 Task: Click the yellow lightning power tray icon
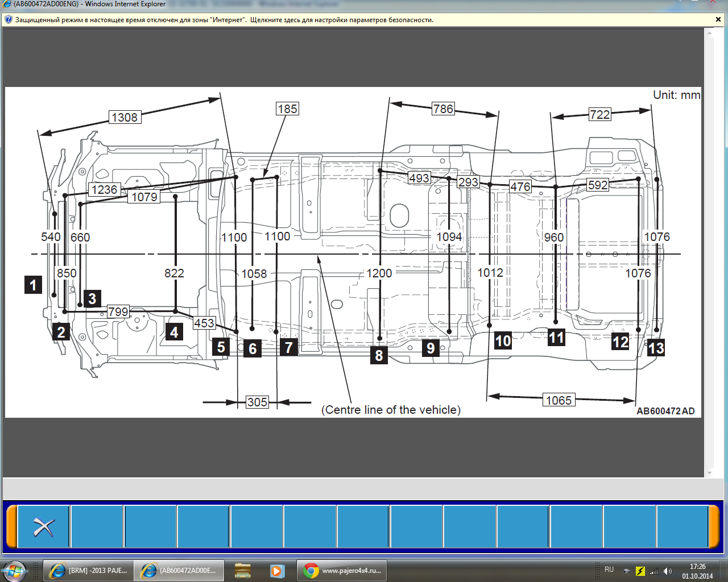640,571
